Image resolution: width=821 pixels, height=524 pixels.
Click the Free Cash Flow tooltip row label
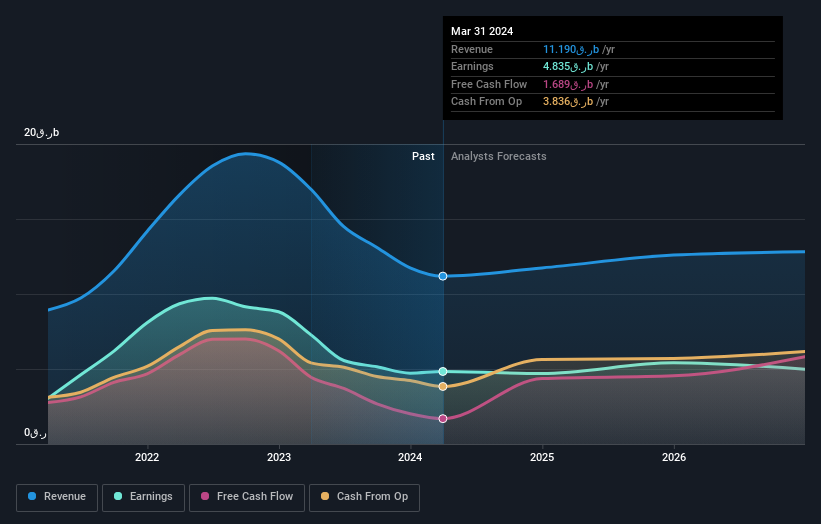pyautogui.click(x=489, y=84)
